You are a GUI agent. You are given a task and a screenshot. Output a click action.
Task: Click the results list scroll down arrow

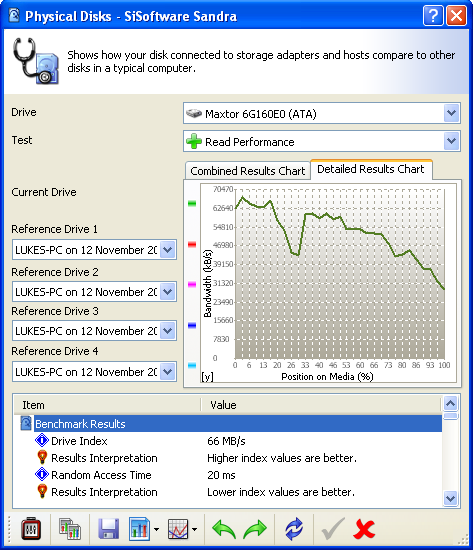coord(451,498)
